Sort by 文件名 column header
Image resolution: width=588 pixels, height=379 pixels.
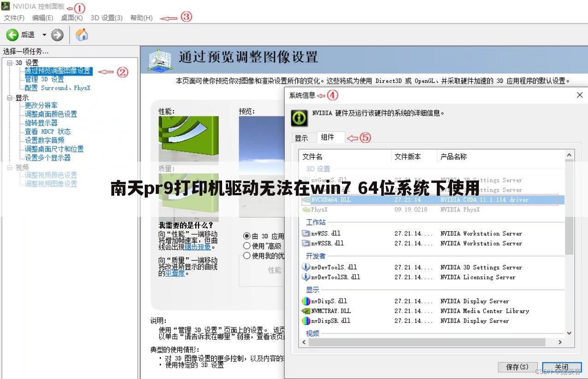click(x=345, y=157)
